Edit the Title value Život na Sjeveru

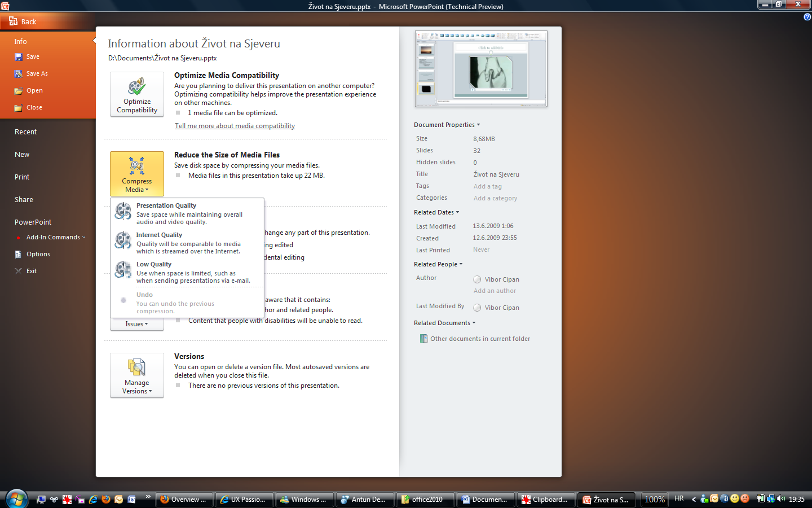(496, 174)
